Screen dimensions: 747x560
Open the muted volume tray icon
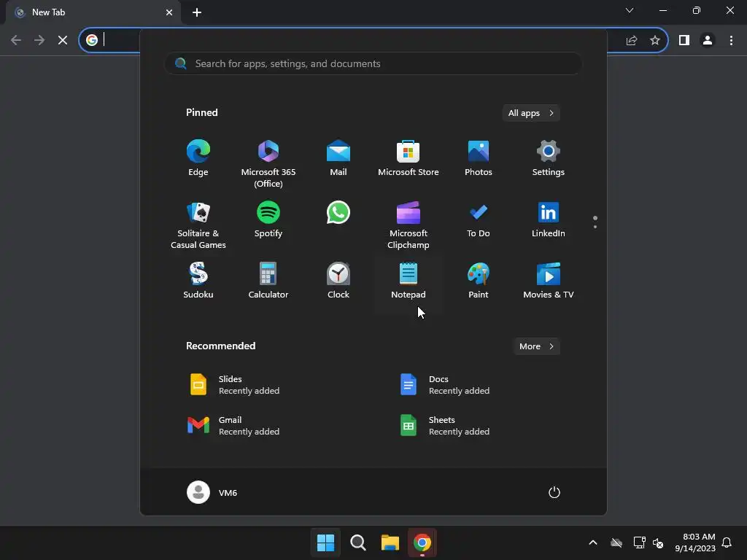pos(658,542)
